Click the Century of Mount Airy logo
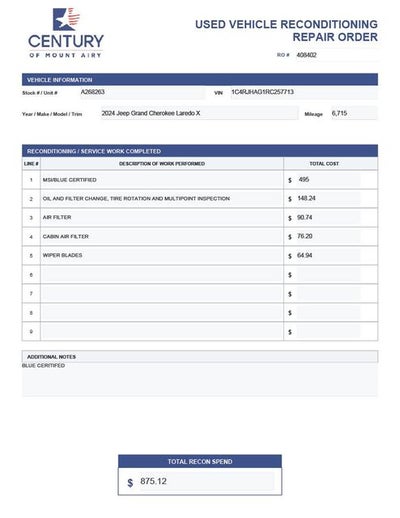The image size is (400, 518). (x=66, y=33)
